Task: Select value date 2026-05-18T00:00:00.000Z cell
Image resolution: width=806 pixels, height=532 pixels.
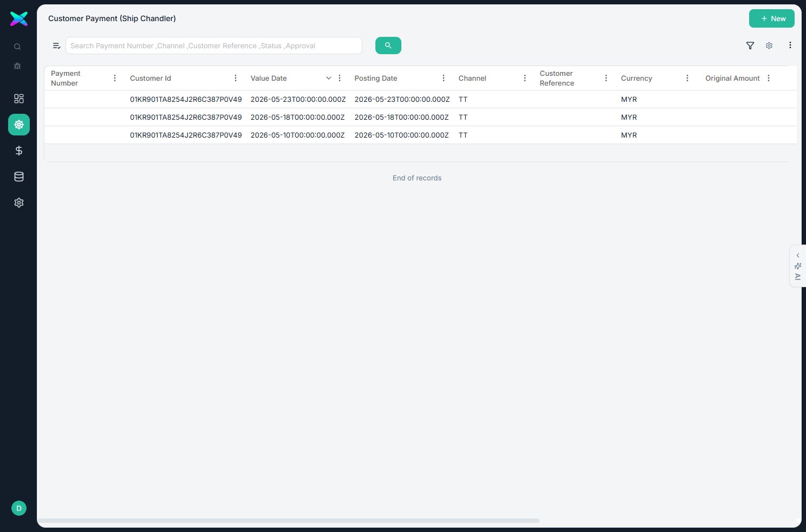Action: [298, 117]
